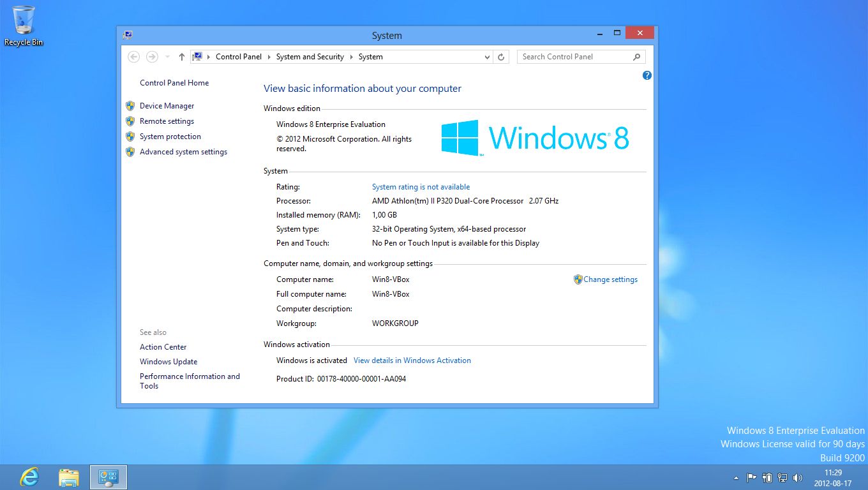Click the WORKGROUP value text
The height and width of the screenshot is (490, 868).
(x=395, y=323)
